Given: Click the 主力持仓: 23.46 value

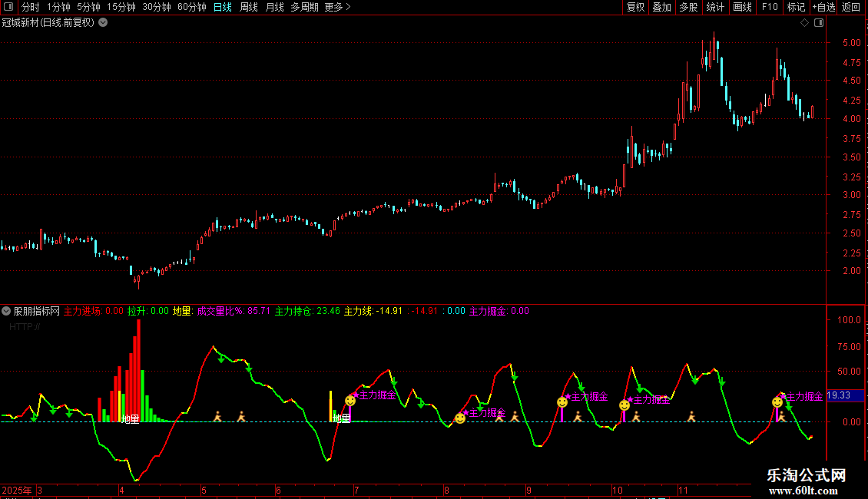Looking at the screenshot, I should (x=308, y=311).
